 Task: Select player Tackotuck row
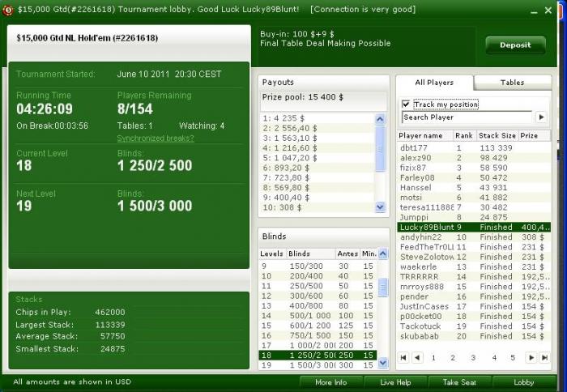pyautogui.click(x=474, y=326)
